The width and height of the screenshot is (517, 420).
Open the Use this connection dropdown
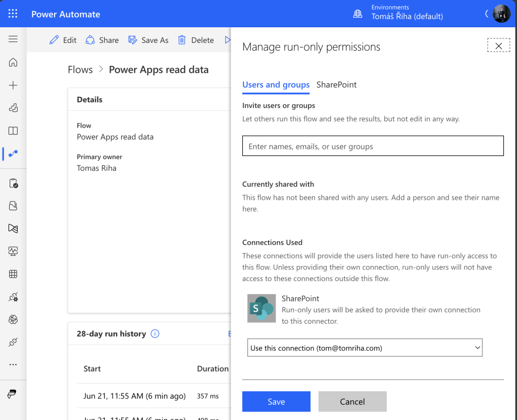click(365, 348)
